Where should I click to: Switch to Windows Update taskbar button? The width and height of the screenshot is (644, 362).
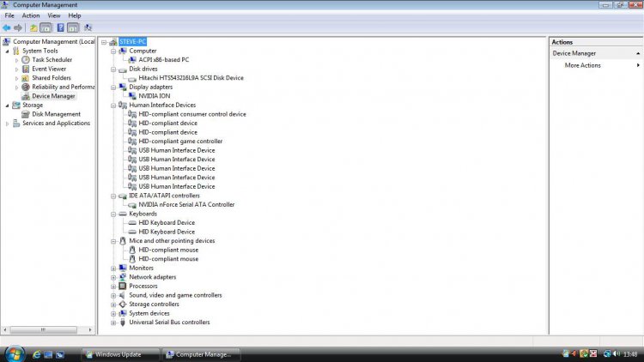(118, 353)
